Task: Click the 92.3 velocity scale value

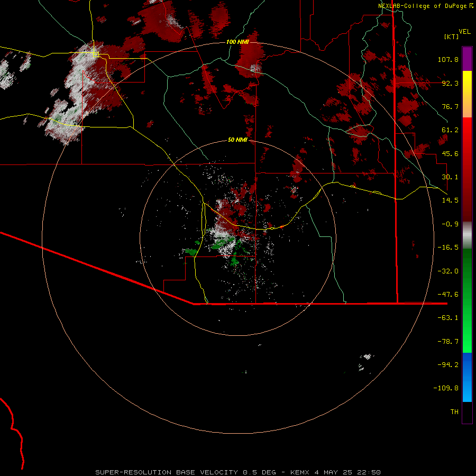Action: [x=450, y=83]
